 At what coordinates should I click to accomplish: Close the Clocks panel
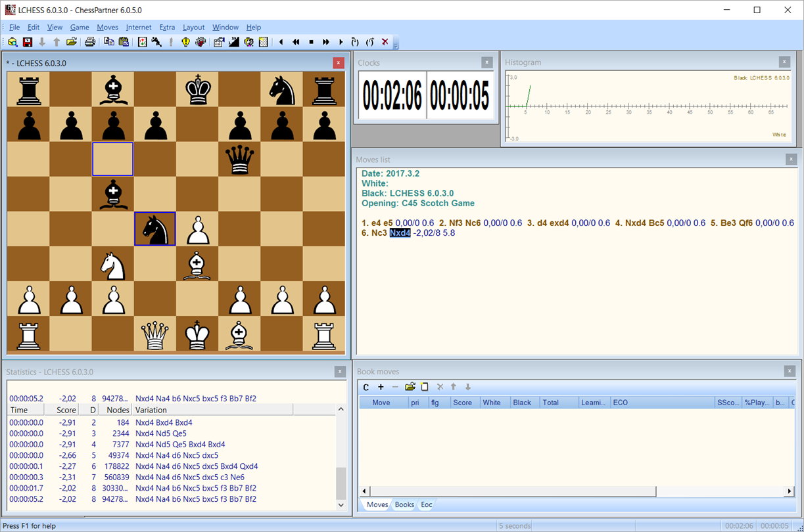486,62
